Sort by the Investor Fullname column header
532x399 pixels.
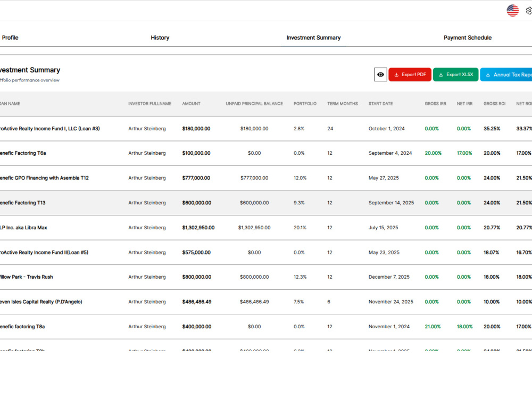coord(149,104)
